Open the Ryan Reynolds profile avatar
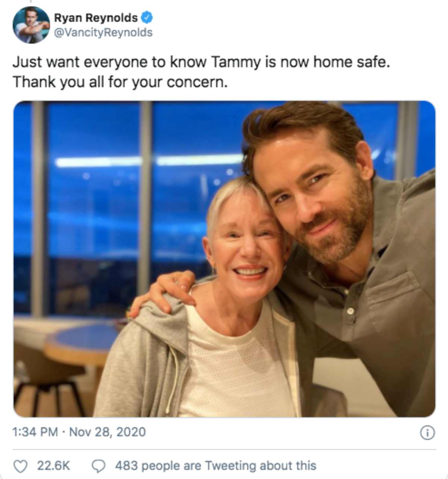Viewport: 448px width, 479px height. pyautogui.click(x=31, y=25)
